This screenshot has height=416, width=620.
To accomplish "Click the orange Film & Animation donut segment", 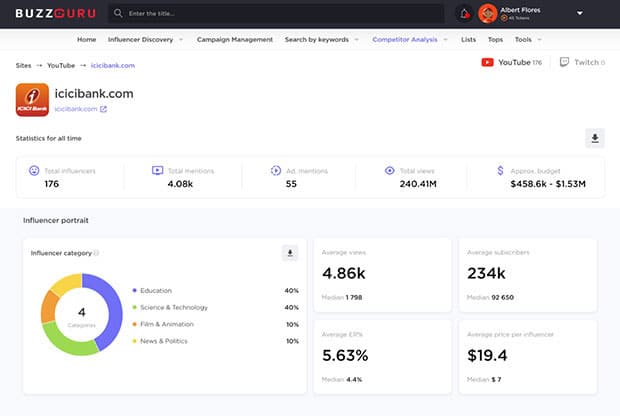I will 49,306.
